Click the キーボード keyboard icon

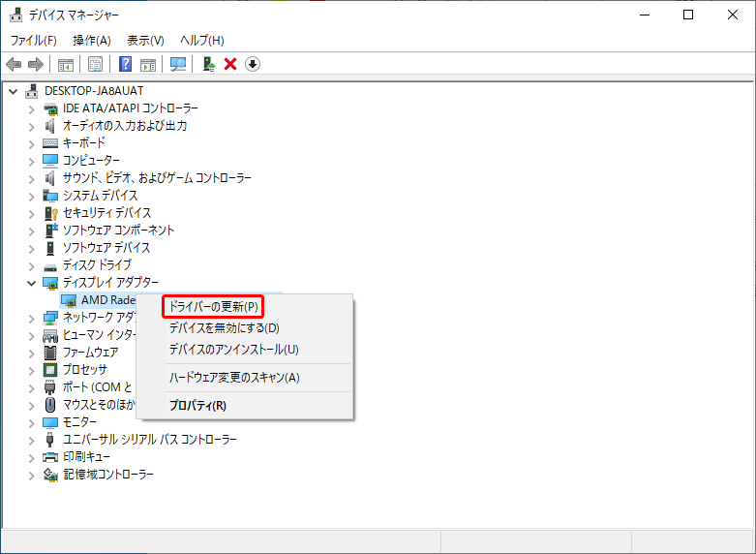coord(50,143)
